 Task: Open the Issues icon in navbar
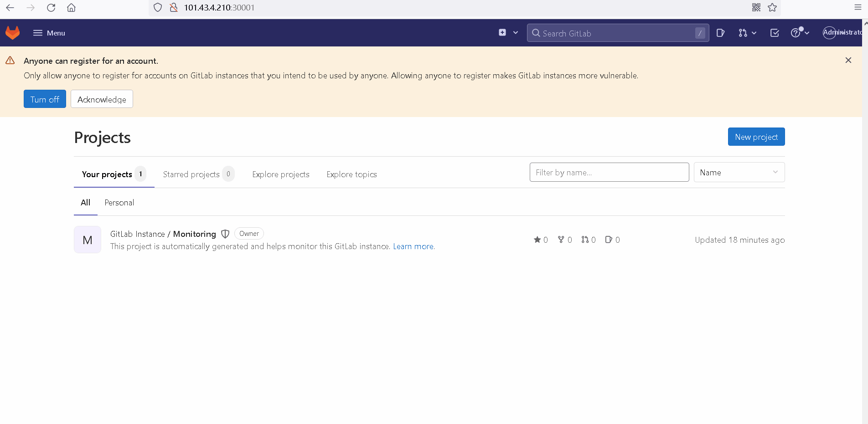click(x=721, y=33)
